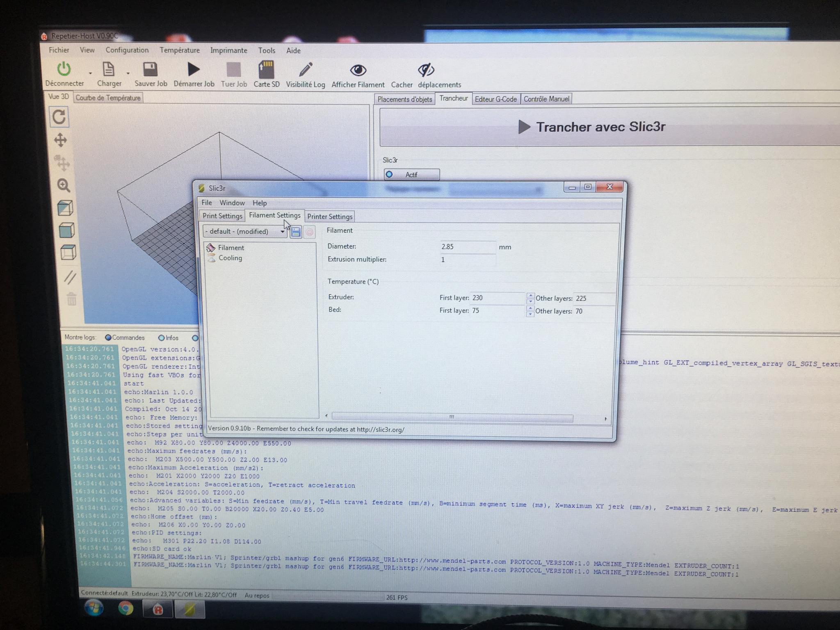The width and height of the screenshot is (840, 630).
Task: Open the Carte SD toolbar icon
Action: [x=266, y=69]
